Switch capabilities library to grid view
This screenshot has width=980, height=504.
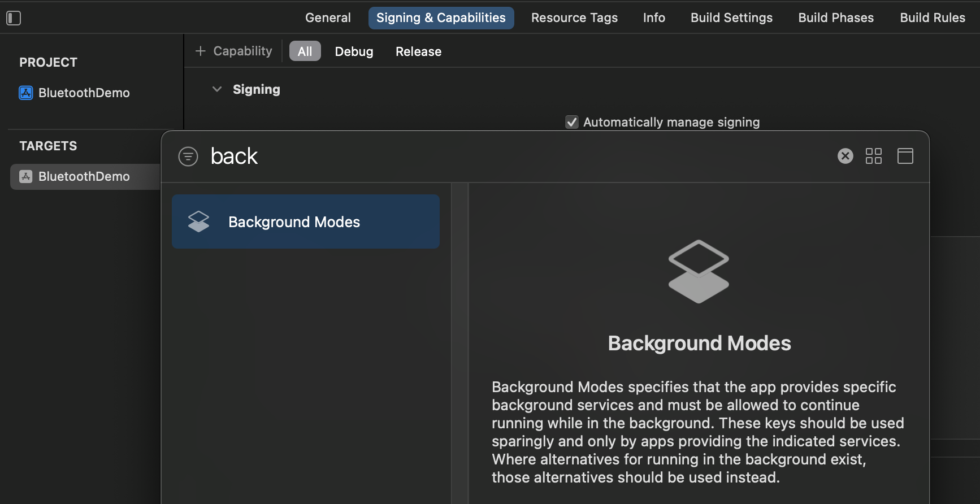[873, 156]
